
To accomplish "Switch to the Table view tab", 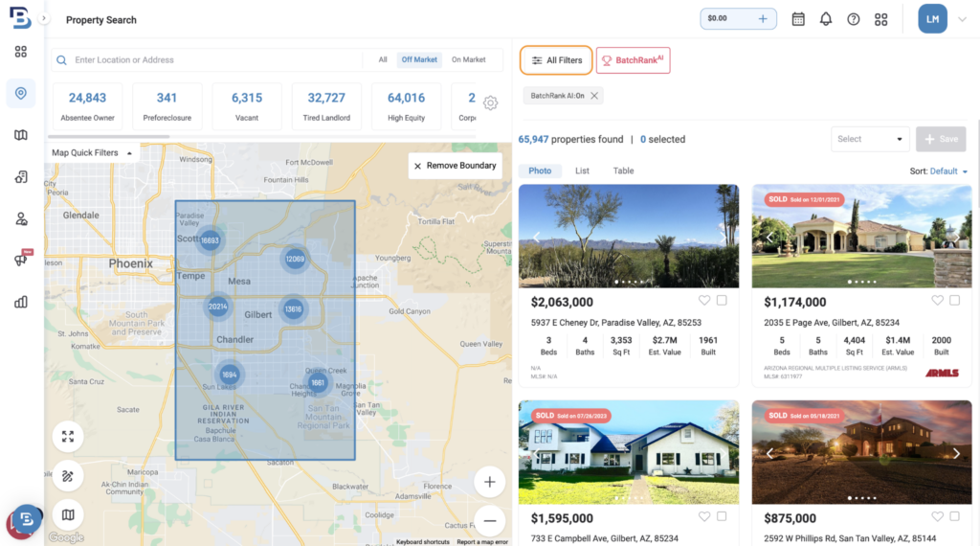I will (x=623, y=171).
